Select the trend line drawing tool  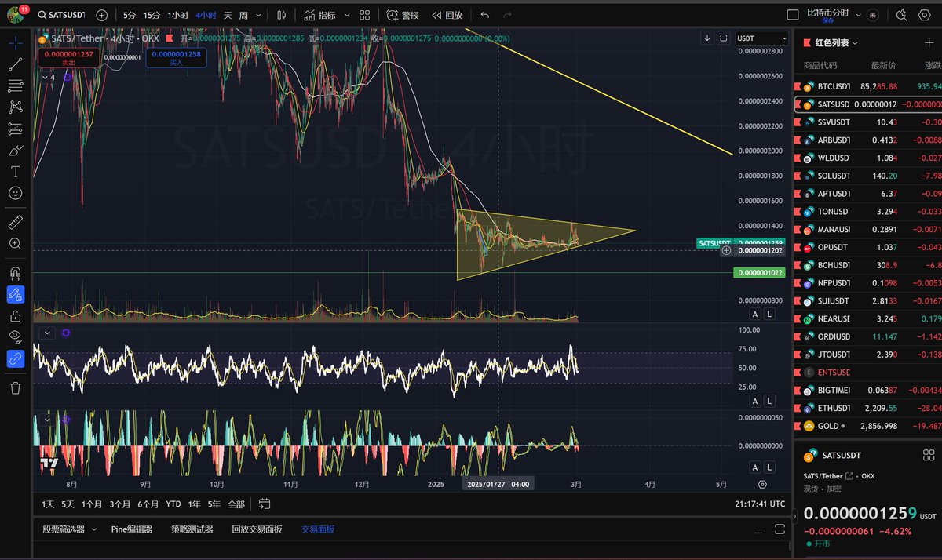pos(15,64)
